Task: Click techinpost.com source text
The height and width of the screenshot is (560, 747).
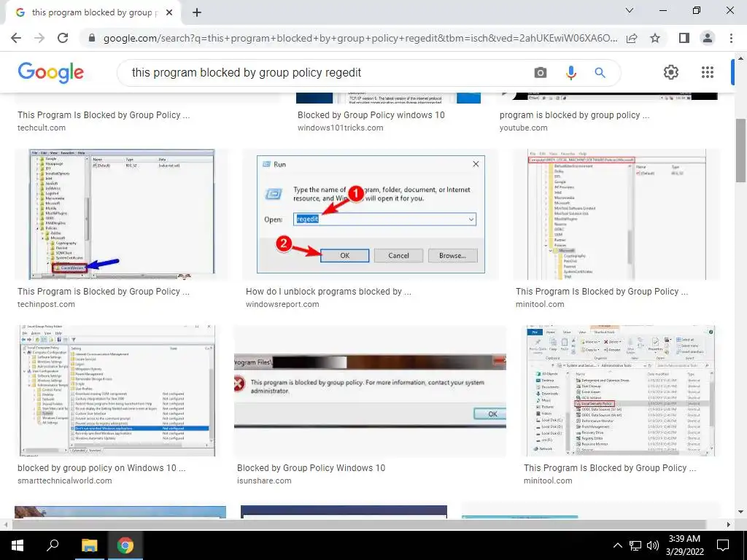Action: [46, 304]
